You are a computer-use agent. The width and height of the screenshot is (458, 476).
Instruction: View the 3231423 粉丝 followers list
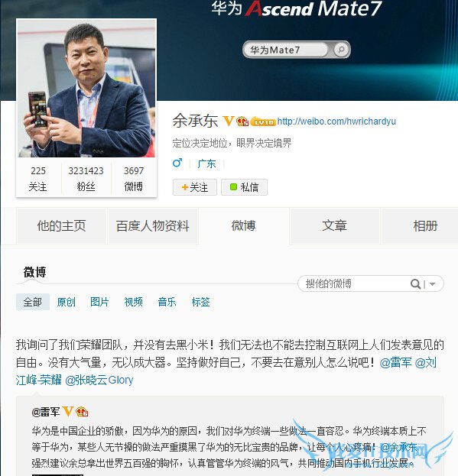point(86,179)
